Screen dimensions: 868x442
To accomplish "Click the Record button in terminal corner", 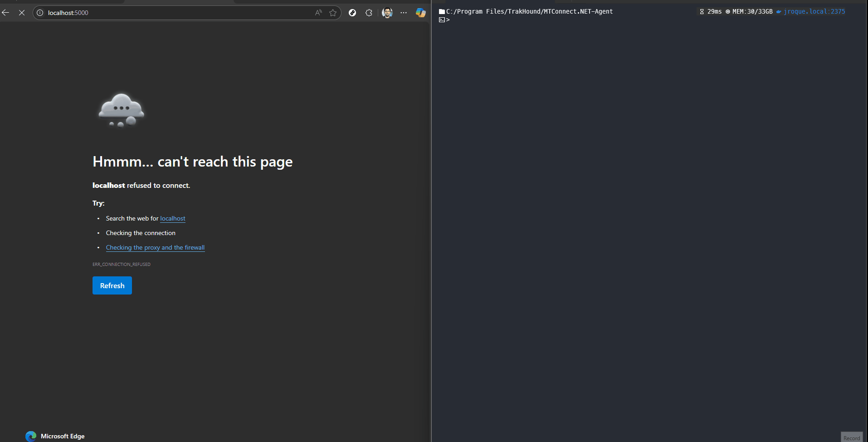I will (852, 437).
